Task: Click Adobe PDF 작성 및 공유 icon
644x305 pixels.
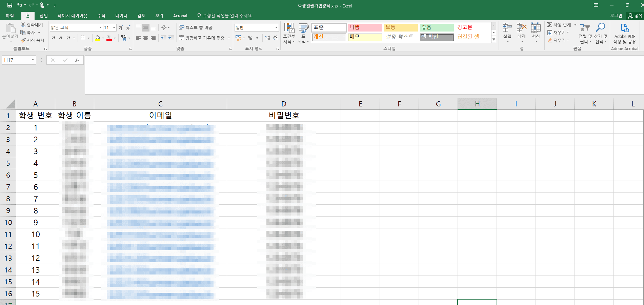Action: (x=625, y=33)
